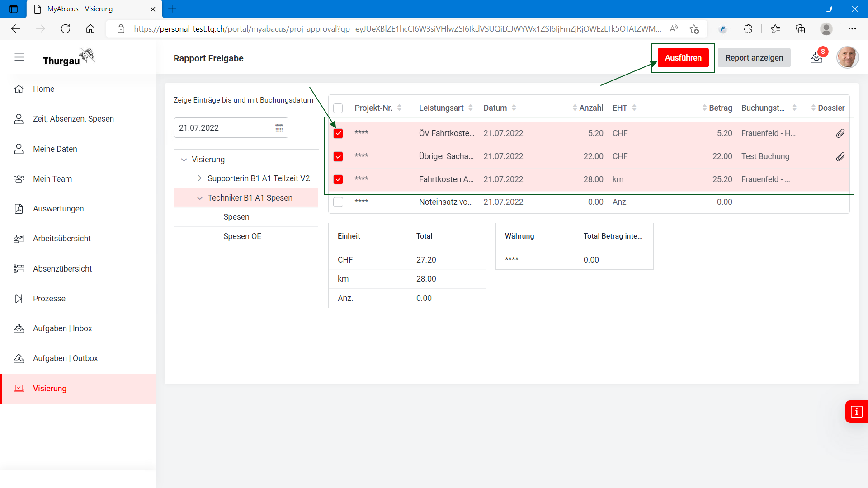Click the Ausführen button
The width and height of the screenshot is (868, 488).
click(683, 58)
